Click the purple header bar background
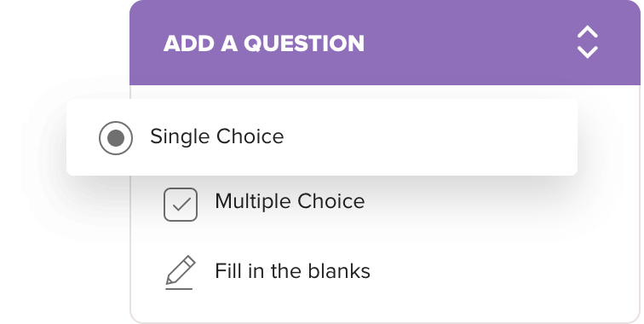This screenshot has height=324, width=644. pos(385,43)
